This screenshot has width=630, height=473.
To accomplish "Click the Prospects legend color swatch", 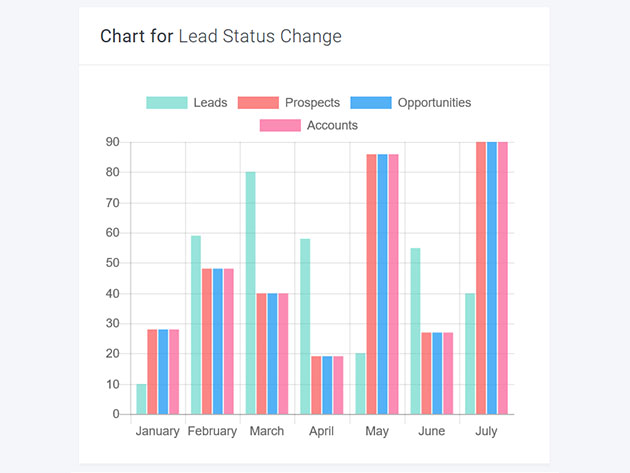I will [x=259, y=103].
